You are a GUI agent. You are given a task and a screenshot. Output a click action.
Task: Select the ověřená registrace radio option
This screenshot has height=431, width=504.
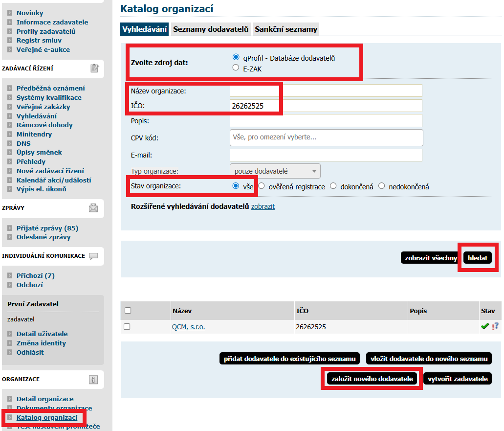(262, 186)
